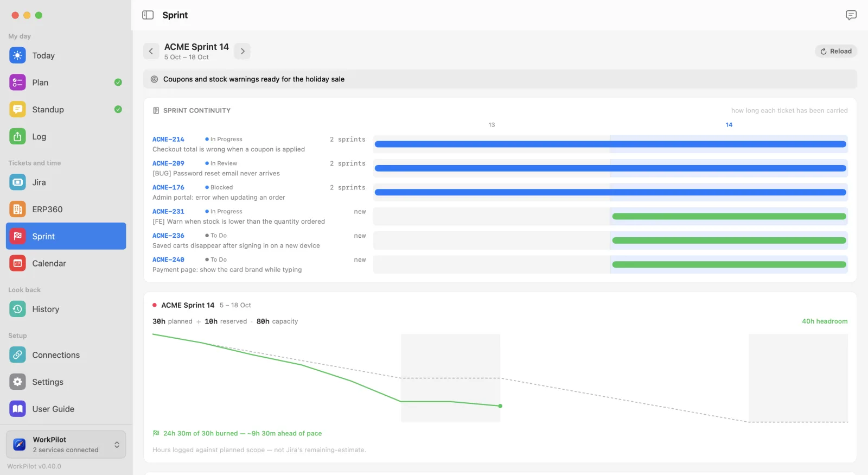Screen dimensions: 868x475
Task: Click the ACME-214 blue continuity bar
Action: click(610, 144)
